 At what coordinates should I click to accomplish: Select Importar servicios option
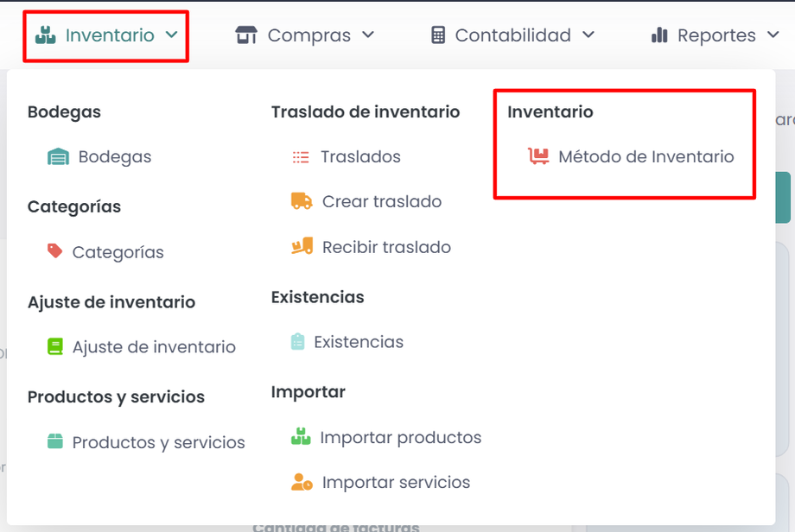396,482
